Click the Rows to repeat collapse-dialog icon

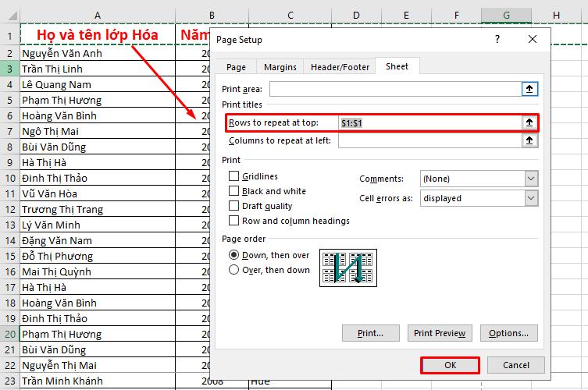[x=529, y=122]
